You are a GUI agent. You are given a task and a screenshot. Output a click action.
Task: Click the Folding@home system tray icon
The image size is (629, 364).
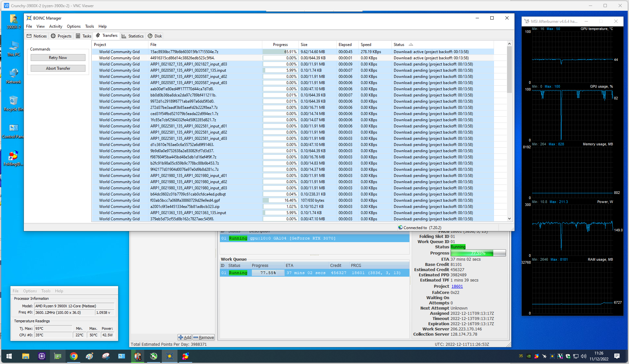(x=536, y=356)
